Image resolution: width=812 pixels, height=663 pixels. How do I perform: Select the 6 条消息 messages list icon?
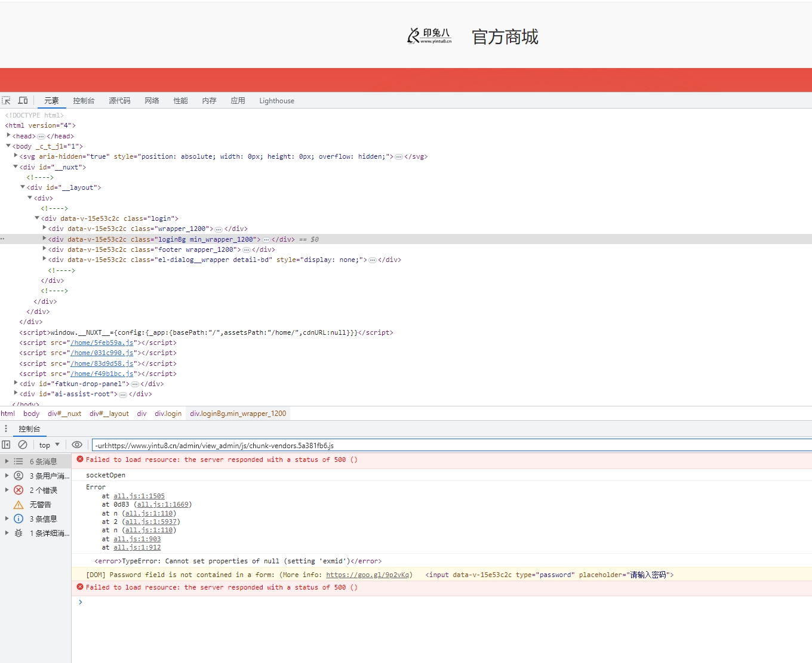coord(19,461)
